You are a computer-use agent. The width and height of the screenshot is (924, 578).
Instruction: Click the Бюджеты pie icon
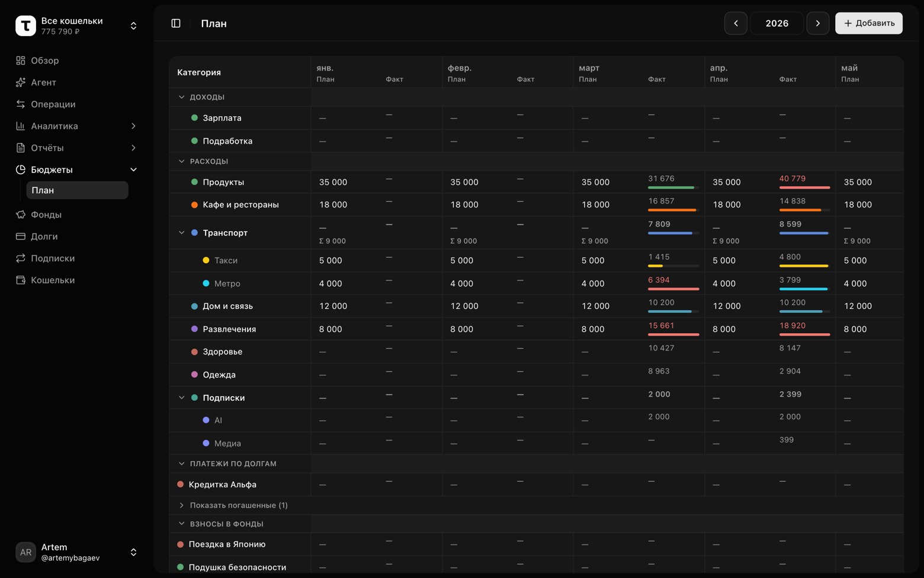point(21,170)
